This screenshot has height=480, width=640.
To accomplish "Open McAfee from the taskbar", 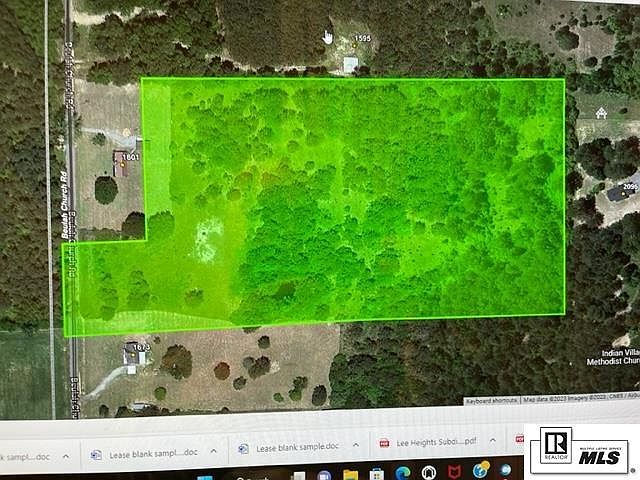I will point(454,472).
